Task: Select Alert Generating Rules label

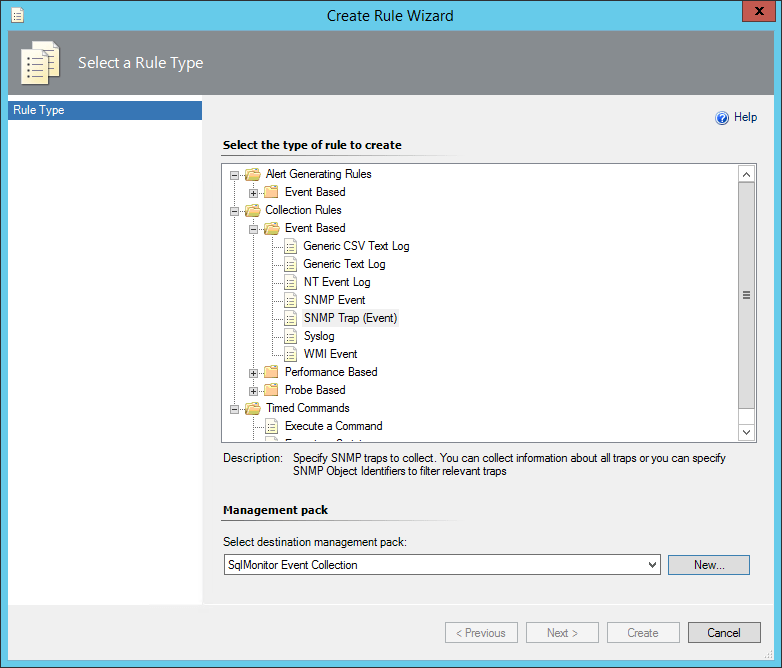Action: pos(319,174)
